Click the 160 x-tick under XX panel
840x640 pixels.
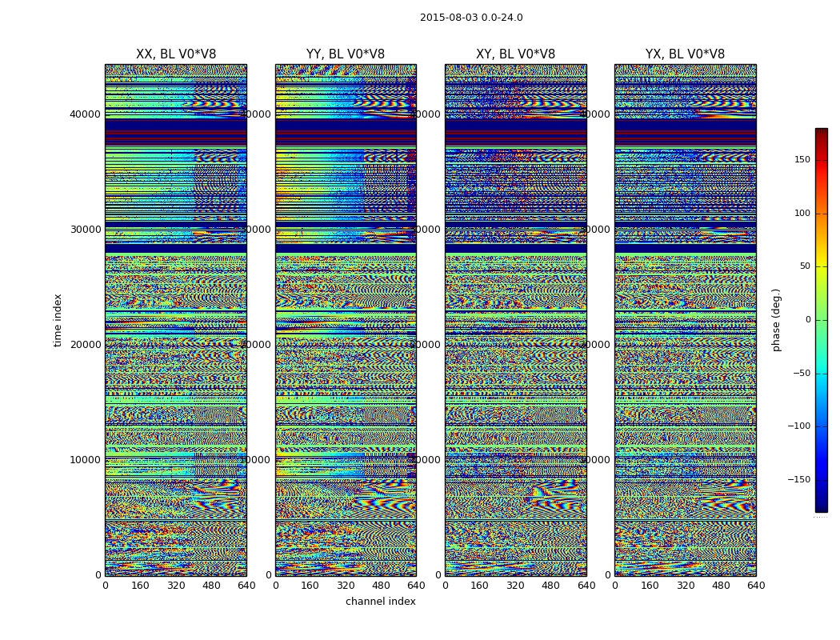[x=140, y=586]
